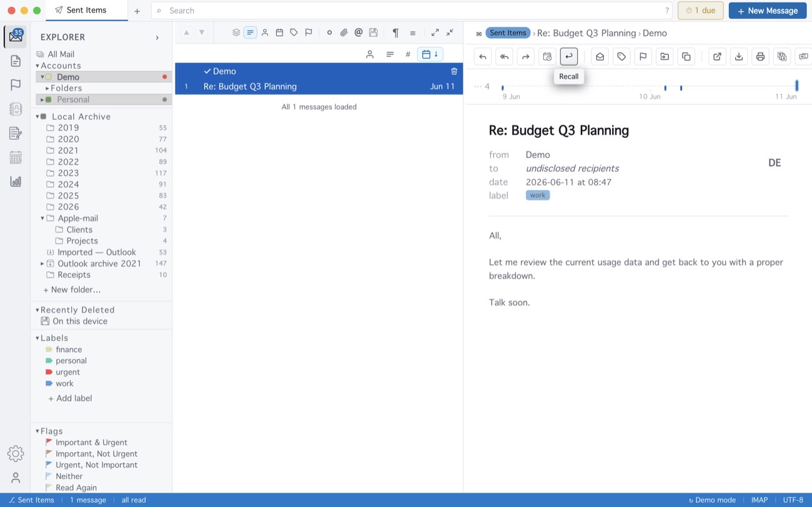
Task: Expand the Personal account triangle
Action: [42, 99]
